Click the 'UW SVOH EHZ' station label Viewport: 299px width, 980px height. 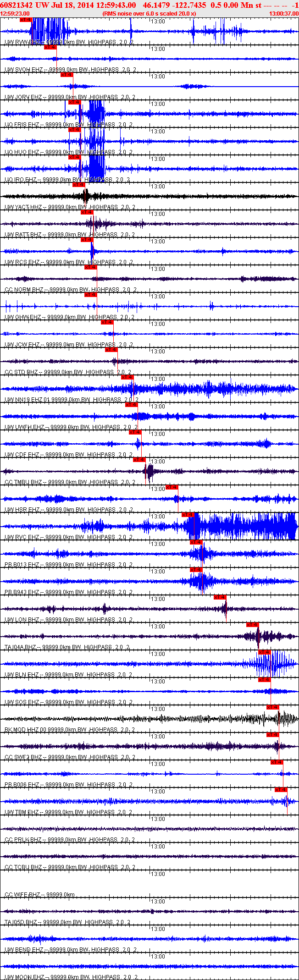coord(24,70)
